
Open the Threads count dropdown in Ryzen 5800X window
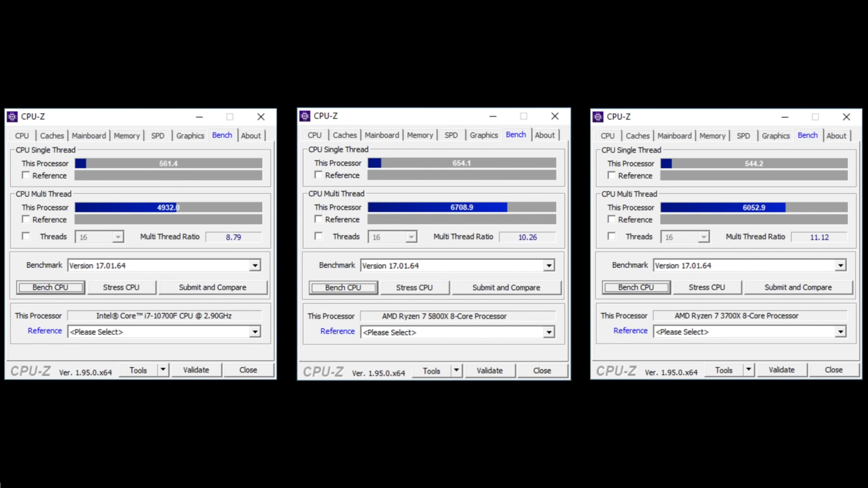411,237
